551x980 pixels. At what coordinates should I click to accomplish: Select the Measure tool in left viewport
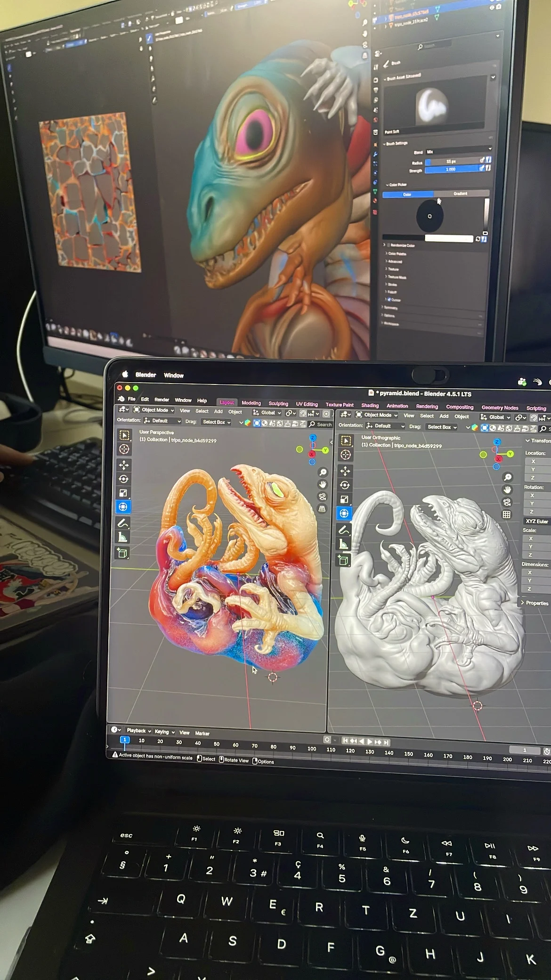coord(123,538)
